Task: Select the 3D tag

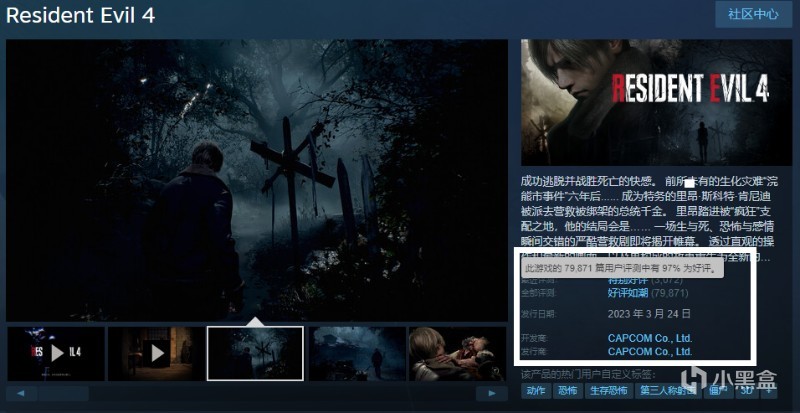Action: [x=746, y=391]
